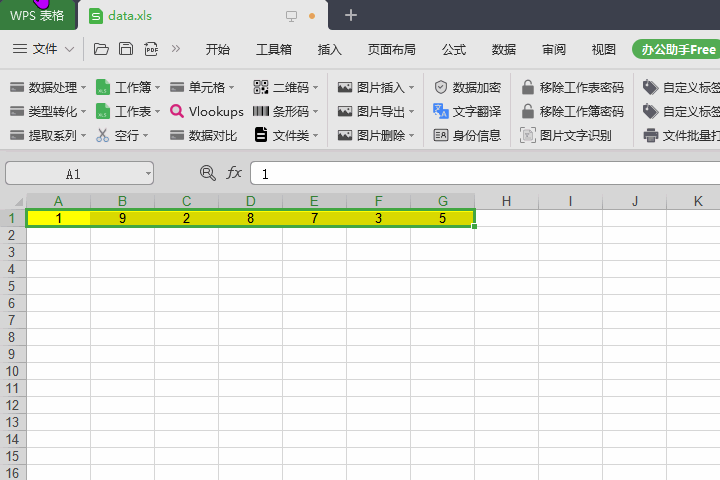Click the zoom magnifier icon beside formula bar
Image resolution: width=720 pixels, height=480 pixels.
coord(208,173)
